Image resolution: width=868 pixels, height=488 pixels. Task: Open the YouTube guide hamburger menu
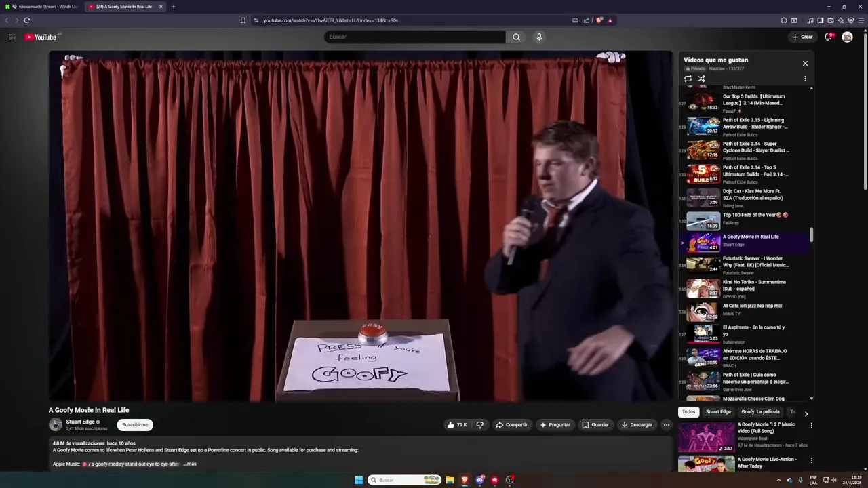[12, 37]
